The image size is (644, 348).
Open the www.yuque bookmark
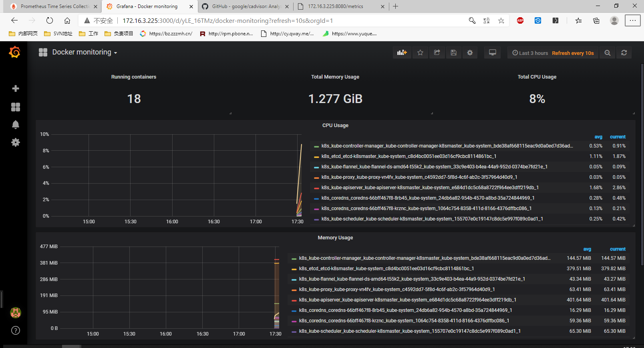point(350,34)
